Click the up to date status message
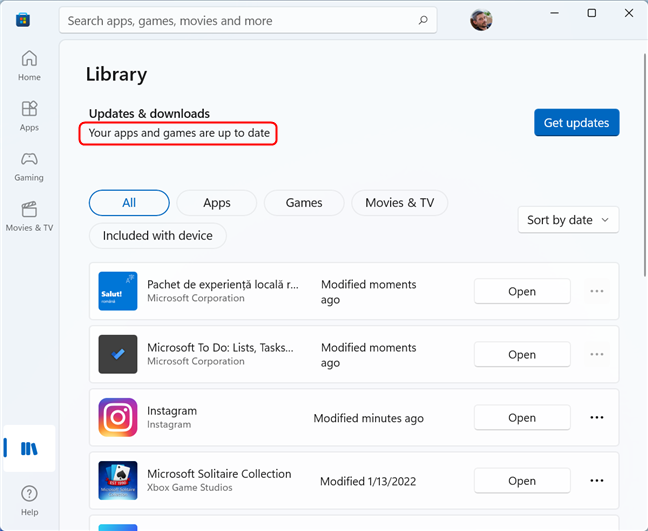This screenshot has height=531, width=648. [x=179, y=133]
